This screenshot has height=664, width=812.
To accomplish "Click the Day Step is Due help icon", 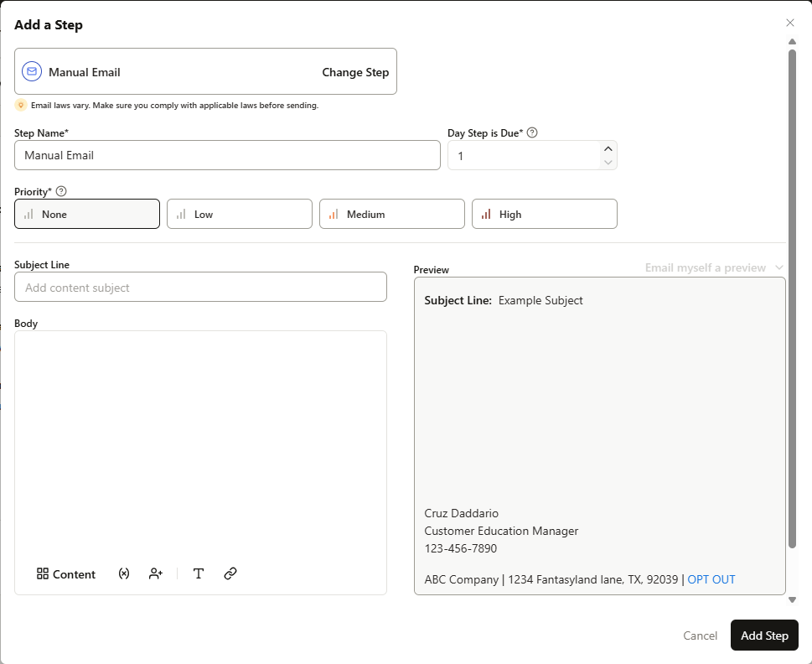I will click(533, 132).
